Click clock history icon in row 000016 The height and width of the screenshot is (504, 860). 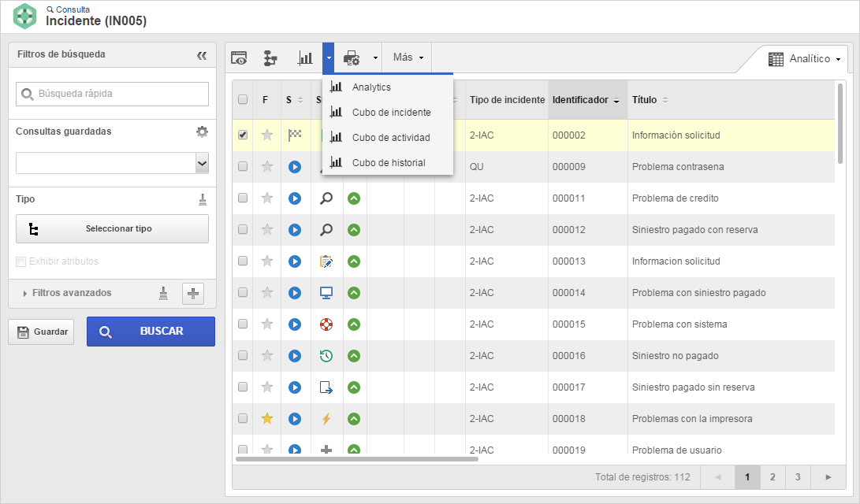click(x=326, y=355)
